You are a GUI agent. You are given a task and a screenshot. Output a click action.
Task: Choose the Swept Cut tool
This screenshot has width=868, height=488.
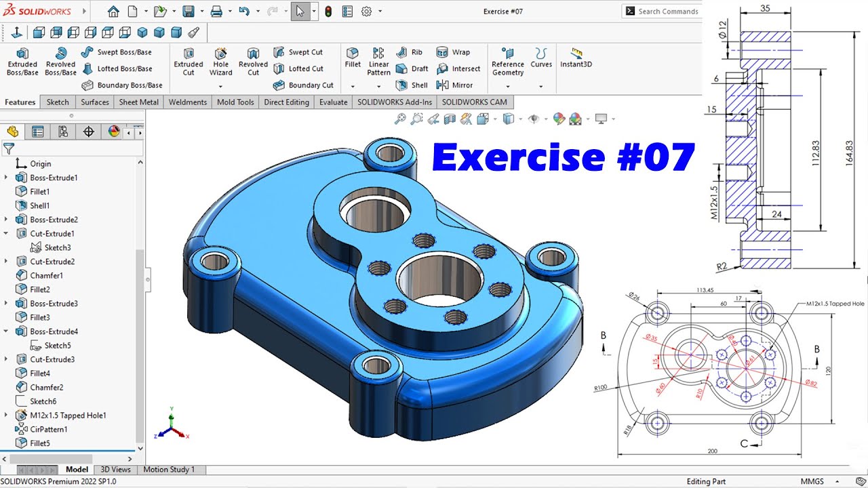point(298,52)
